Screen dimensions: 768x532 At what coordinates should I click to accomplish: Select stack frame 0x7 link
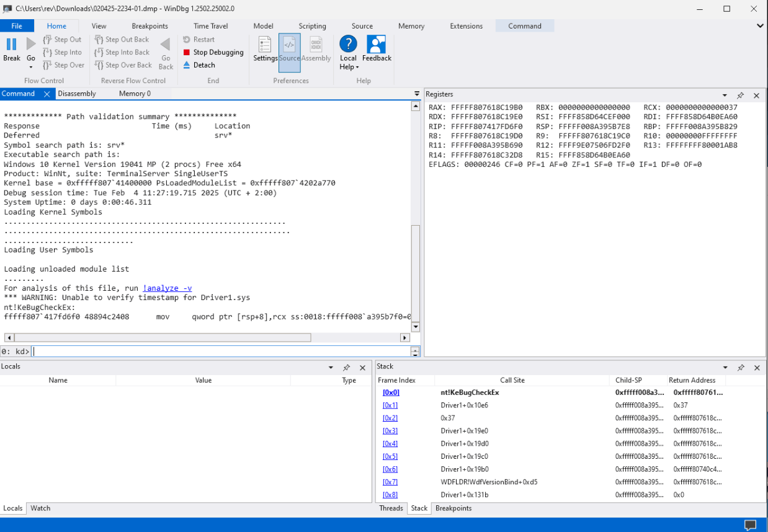(390, 482)
